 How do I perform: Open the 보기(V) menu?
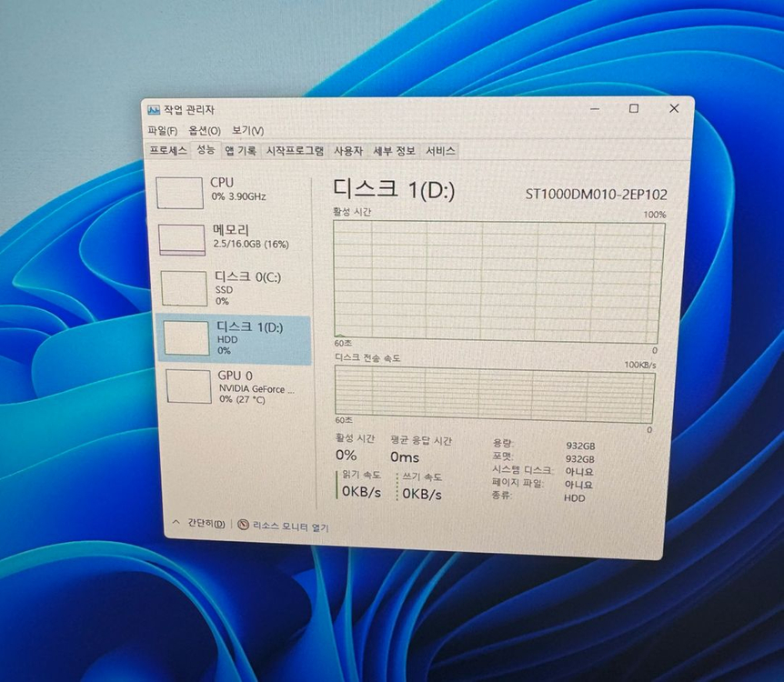pos(246,130)
